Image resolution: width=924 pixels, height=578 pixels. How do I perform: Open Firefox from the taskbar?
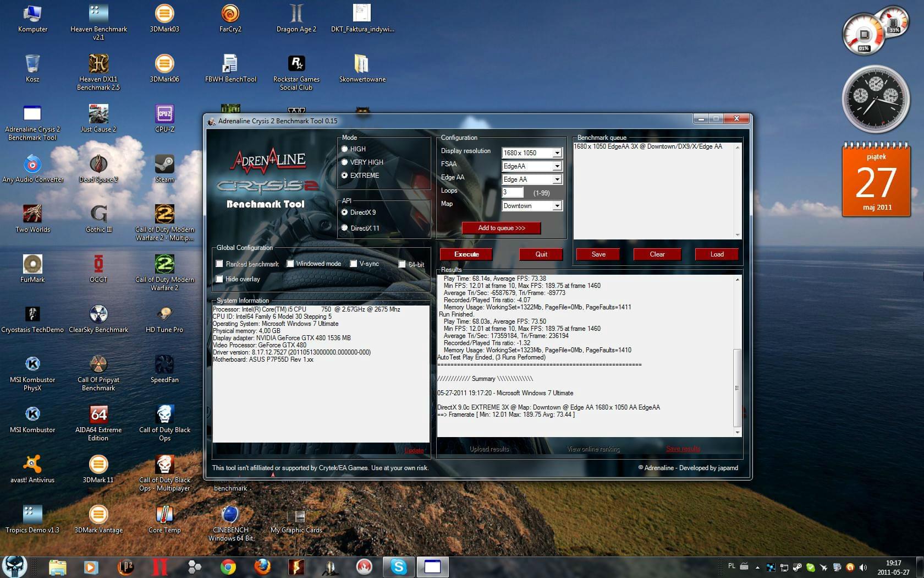(262, 566)
